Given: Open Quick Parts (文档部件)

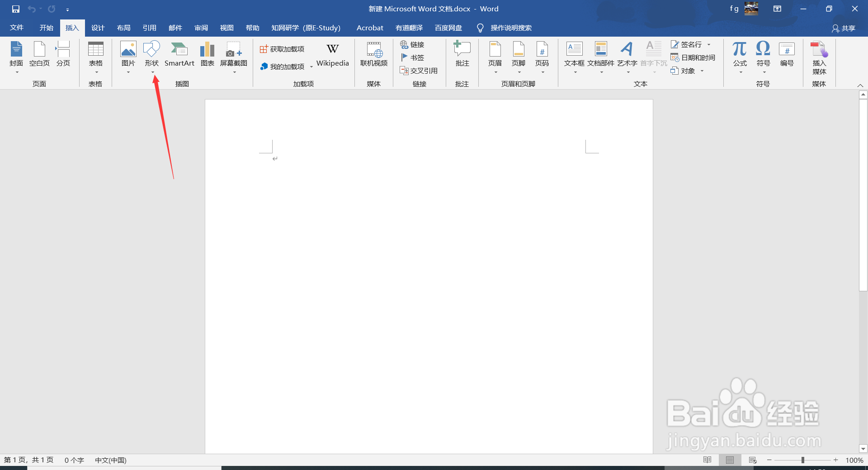Looking at the screenshot, I should tap(601, 57).
